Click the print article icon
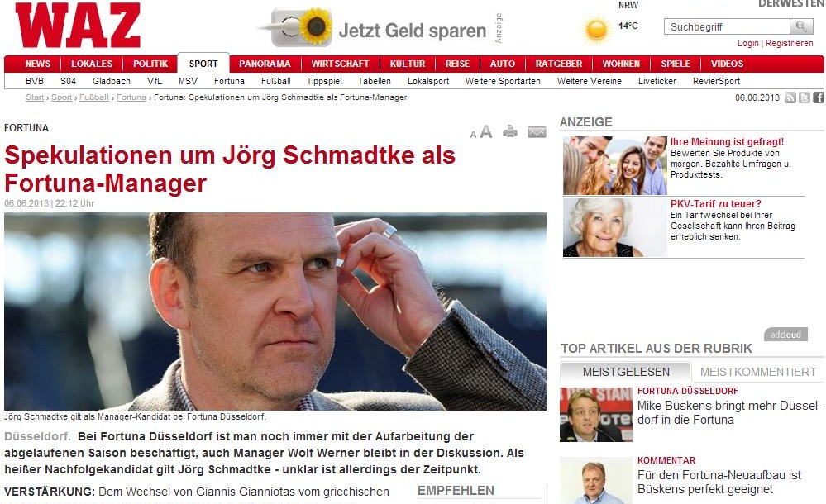This screenshot has width=826, height=504. pos(510,131)
